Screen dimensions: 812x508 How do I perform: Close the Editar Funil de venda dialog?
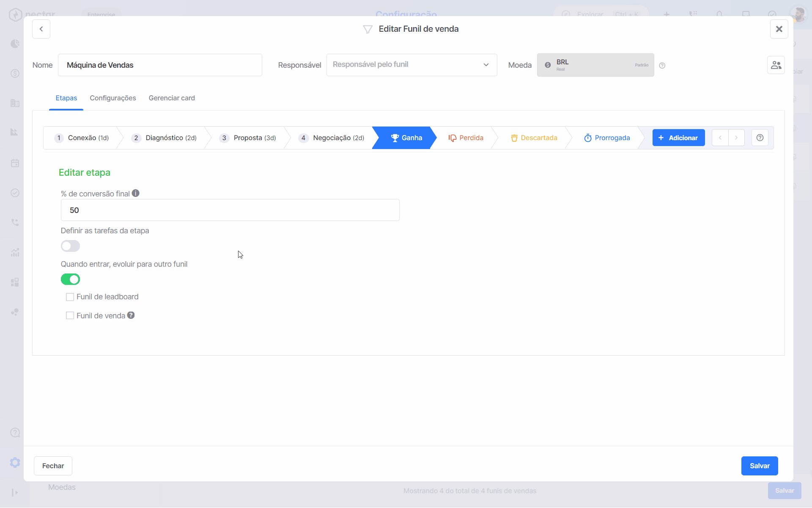click(779, 29)
